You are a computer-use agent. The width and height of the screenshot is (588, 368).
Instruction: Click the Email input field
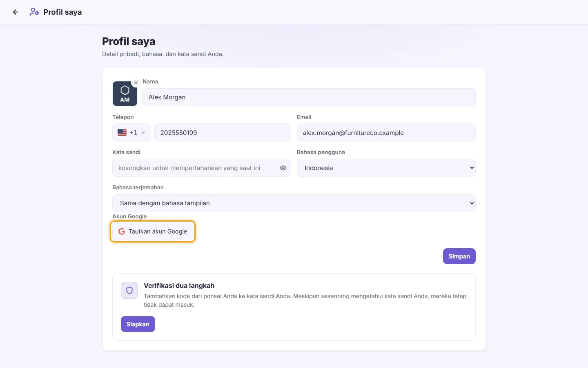(x=386, y=132)
